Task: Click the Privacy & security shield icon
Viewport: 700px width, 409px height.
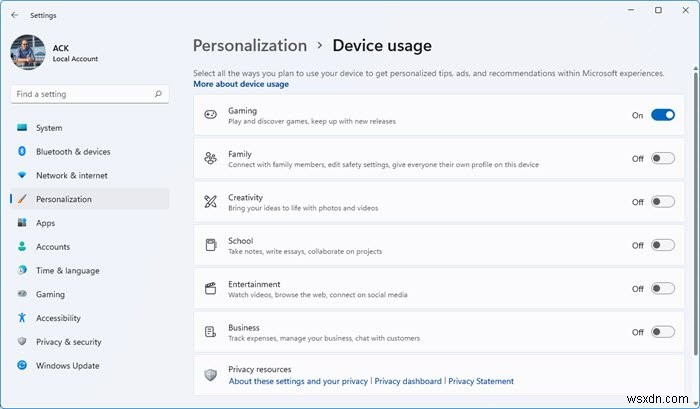Action: click(x=21, y=342)
